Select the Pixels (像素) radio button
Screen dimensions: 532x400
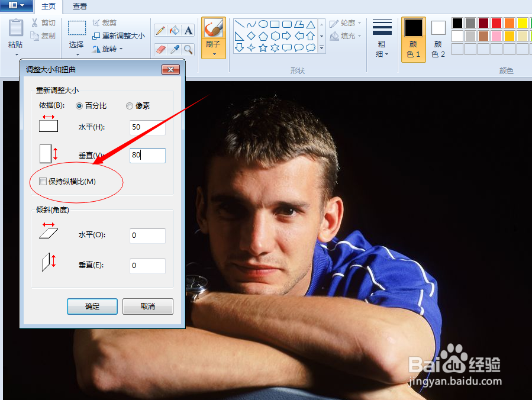129,106
